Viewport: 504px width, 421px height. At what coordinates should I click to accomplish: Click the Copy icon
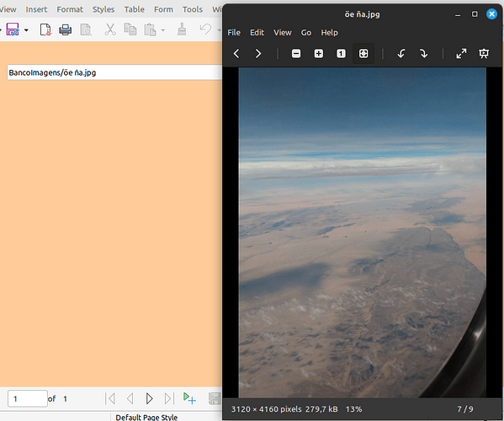point(130,29)
